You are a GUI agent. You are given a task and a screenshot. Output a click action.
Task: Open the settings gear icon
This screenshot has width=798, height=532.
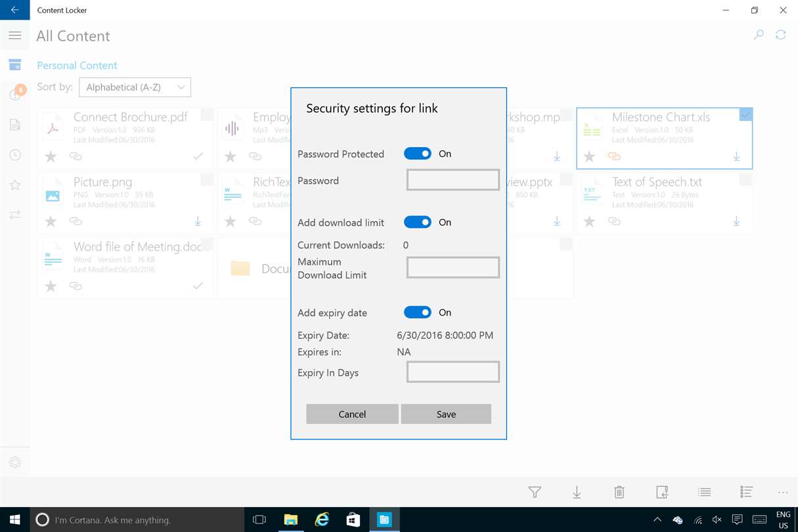point(14,462)
